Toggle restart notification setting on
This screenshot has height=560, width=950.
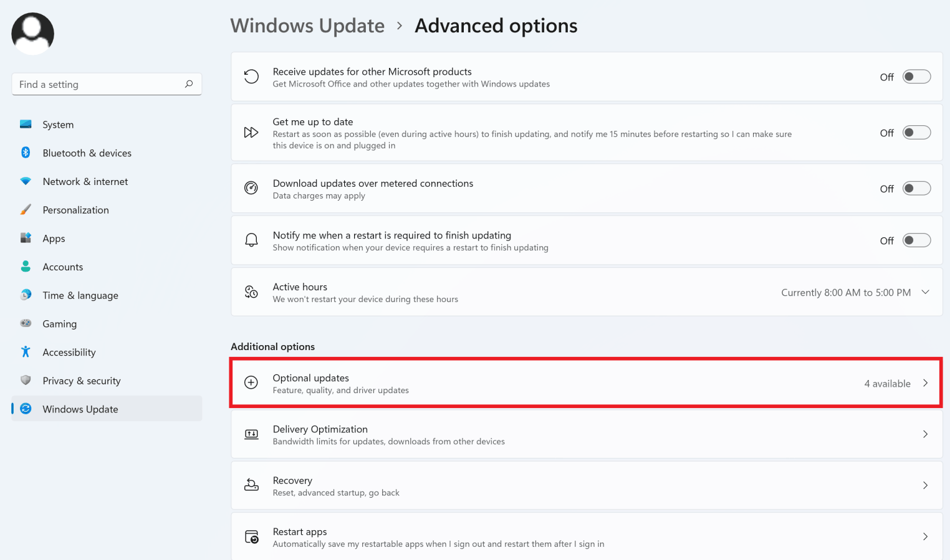point(916,240)
